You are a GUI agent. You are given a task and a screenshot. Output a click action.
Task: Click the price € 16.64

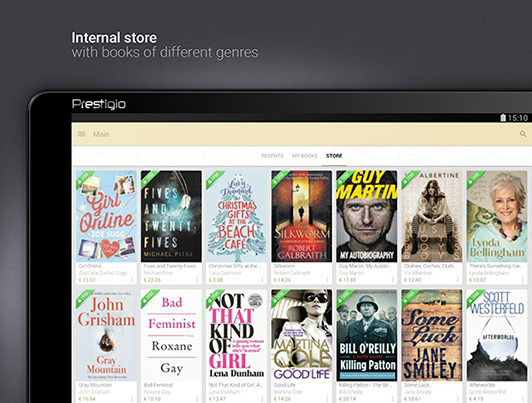click(87, 399)
